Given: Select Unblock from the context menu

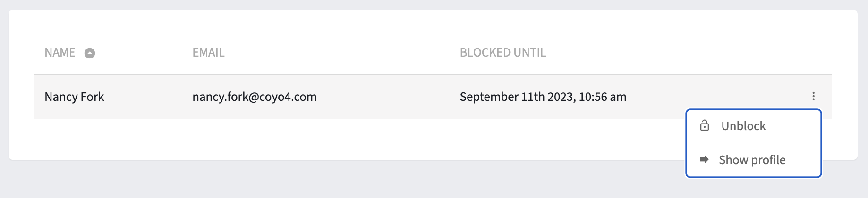Looking at the screenshot, I should pos(754,126).
